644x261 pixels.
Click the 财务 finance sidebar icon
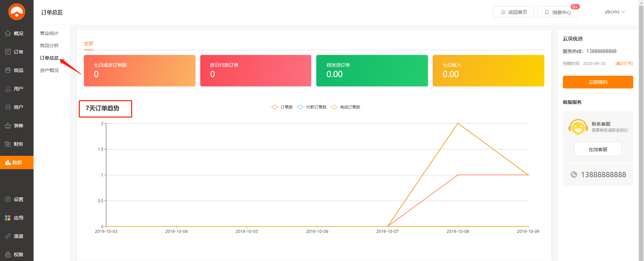click(8, 144)
